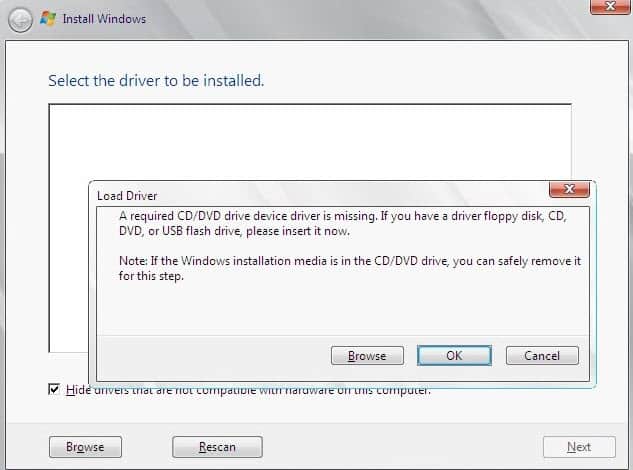Rescan for available drivers

tap(217, 447)
